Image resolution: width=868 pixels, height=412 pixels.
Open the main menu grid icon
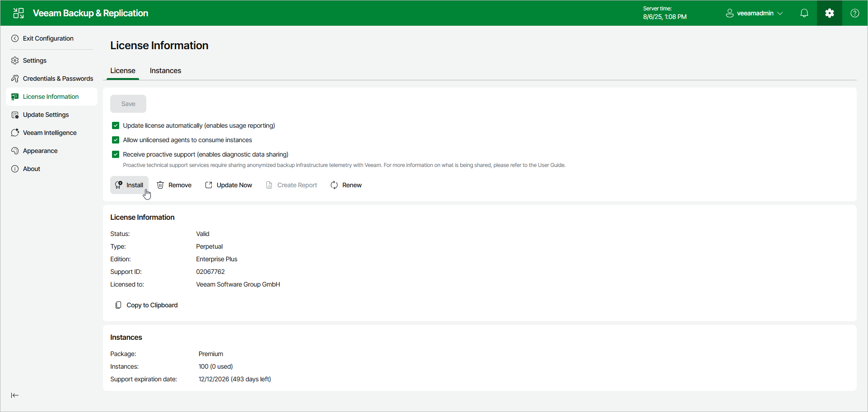(19, 13)
